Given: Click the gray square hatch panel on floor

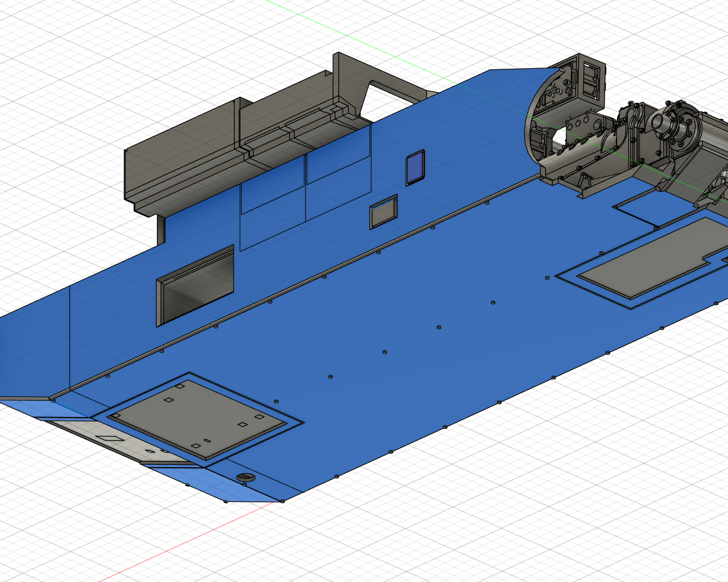Looking at the screenshot, I should 196,418.
